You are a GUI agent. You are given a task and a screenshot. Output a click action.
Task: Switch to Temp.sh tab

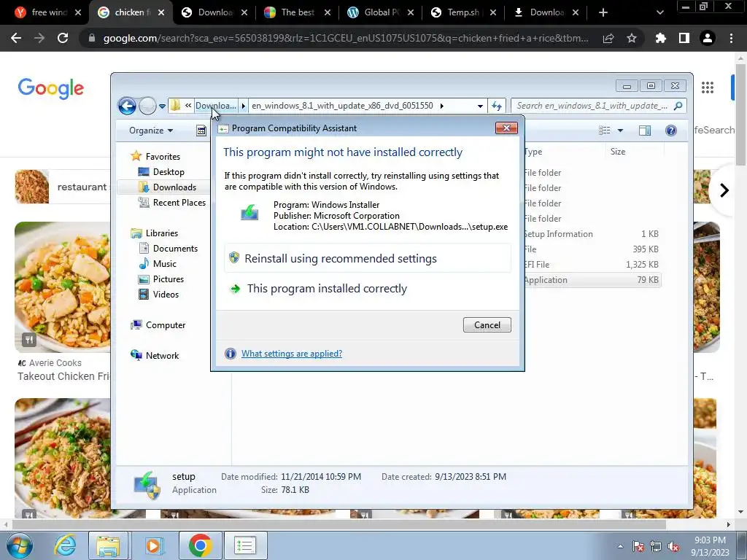click(463, 12)
